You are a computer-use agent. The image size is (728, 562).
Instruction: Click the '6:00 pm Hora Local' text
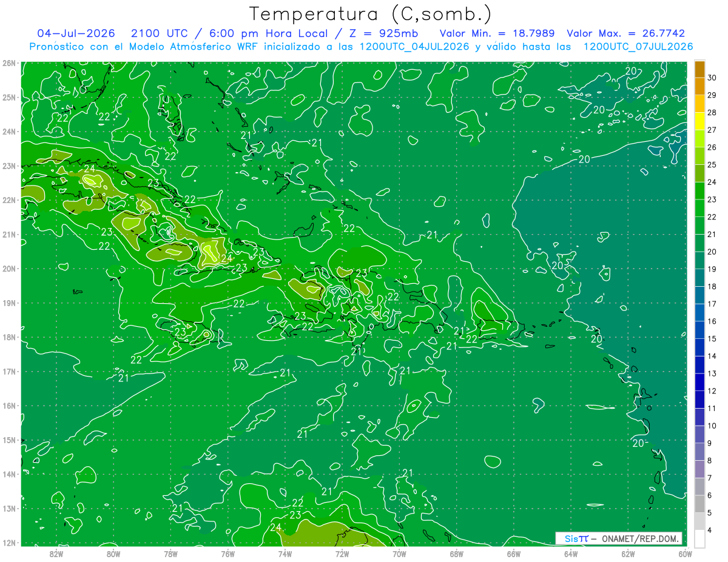(269, 33)
